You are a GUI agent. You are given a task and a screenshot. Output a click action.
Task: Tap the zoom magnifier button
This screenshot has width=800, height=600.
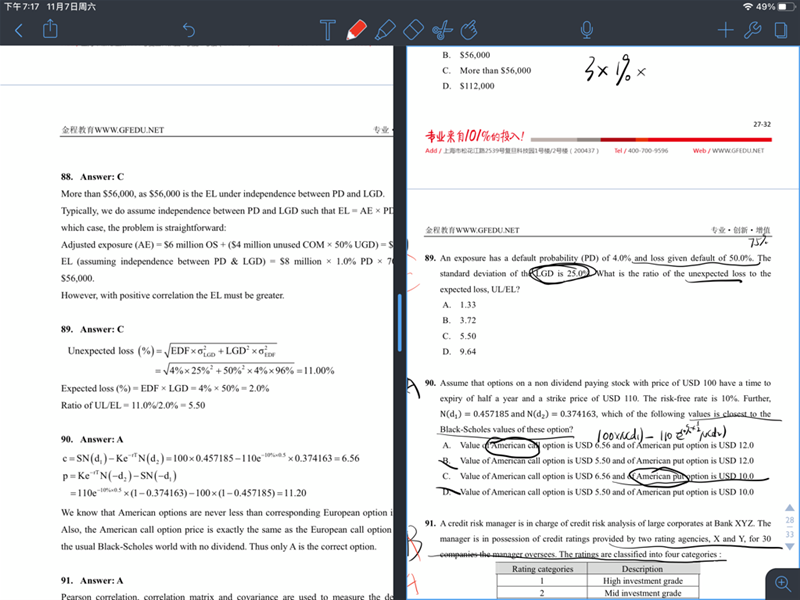(783, 583)
